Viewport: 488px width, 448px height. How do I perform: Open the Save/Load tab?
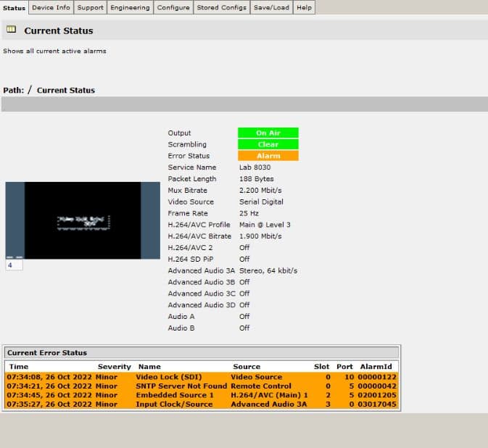271,7
